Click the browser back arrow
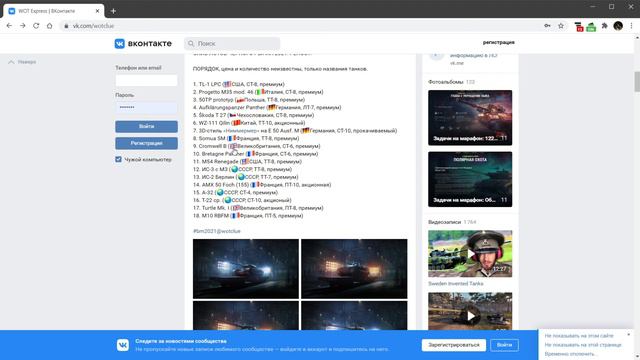Viewport: 640px width, 360px height. click(x=9, y=26)
